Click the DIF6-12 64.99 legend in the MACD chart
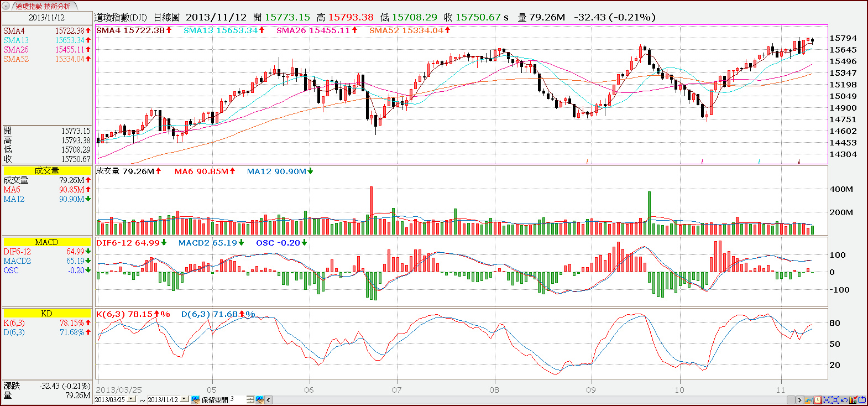 pyautogui.click(x=131, y=243)
